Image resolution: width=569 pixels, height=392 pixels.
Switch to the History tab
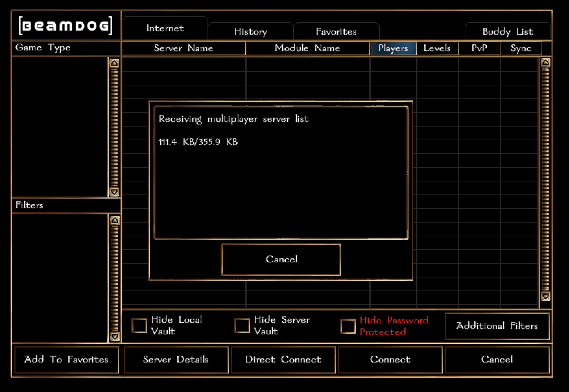click(x=250, y=32)
